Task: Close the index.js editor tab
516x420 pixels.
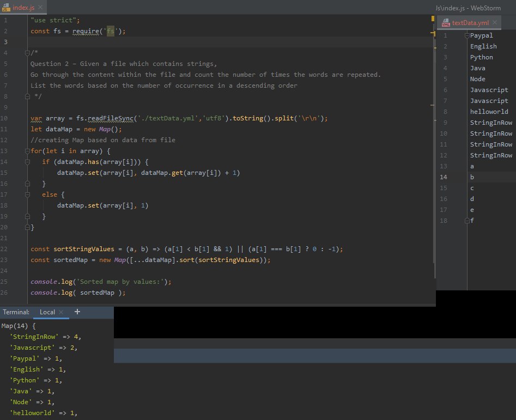Action: click(x=40, y=7)
